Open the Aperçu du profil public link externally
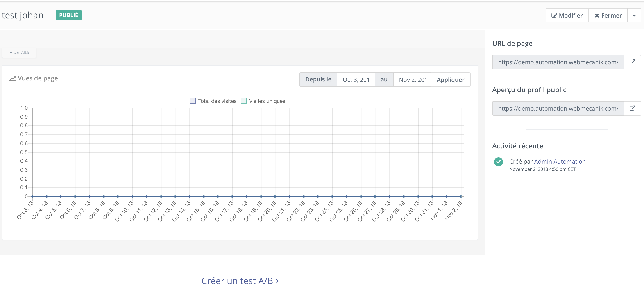644x294 pixels. 633,108
